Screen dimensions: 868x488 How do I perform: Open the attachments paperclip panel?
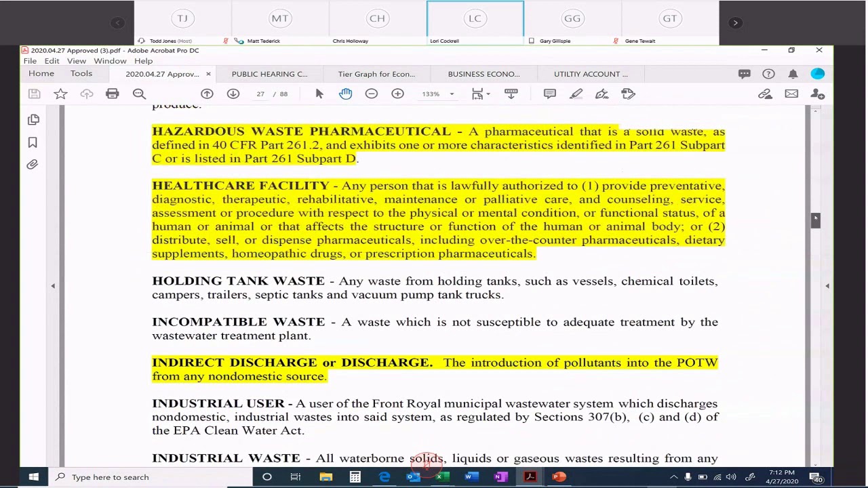pos(33,165)
